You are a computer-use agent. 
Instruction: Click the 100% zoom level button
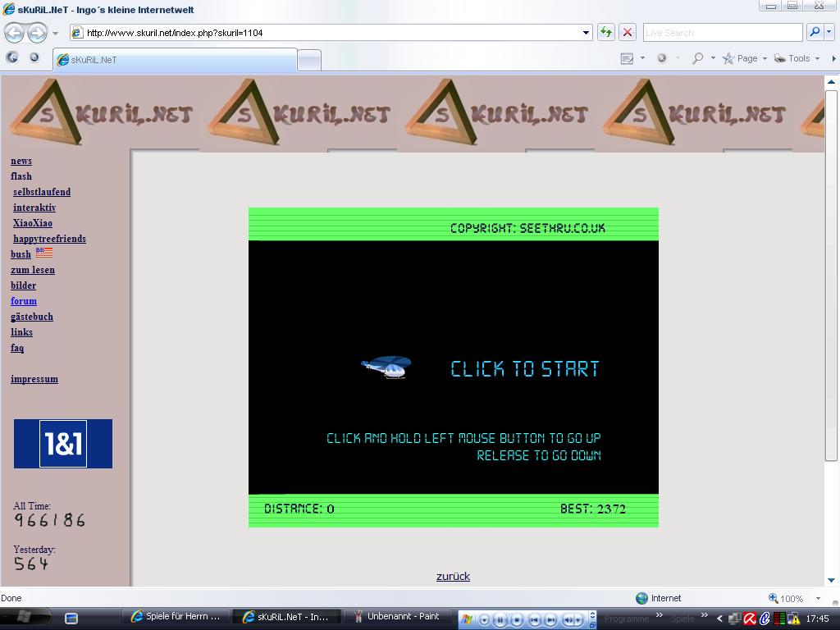pos(786,598)
